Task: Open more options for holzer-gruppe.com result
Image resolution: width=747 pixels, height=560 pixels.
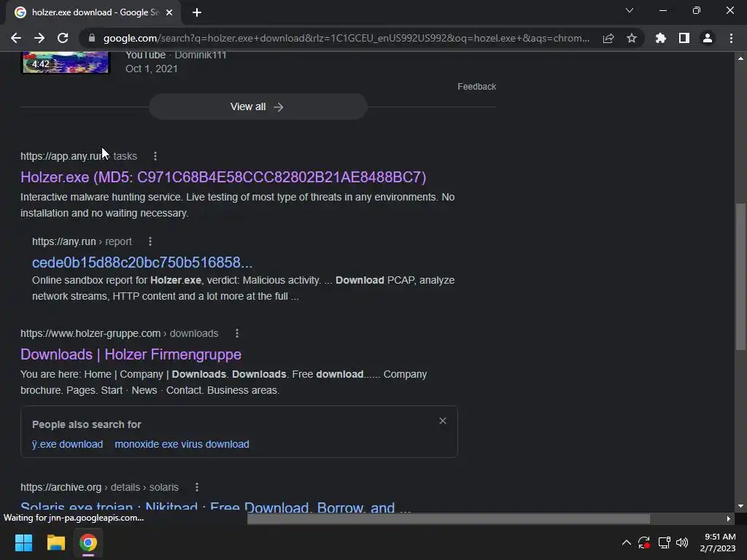Action: pyautogui.click(x=237, y=333)
